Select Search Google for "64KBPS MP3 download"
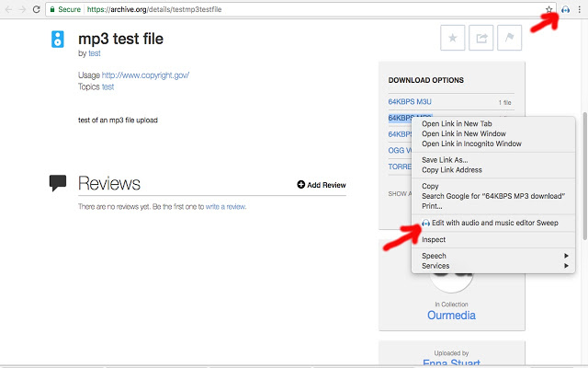The height and width of the screenshot is (368, 588). click(x=493, y=196)
